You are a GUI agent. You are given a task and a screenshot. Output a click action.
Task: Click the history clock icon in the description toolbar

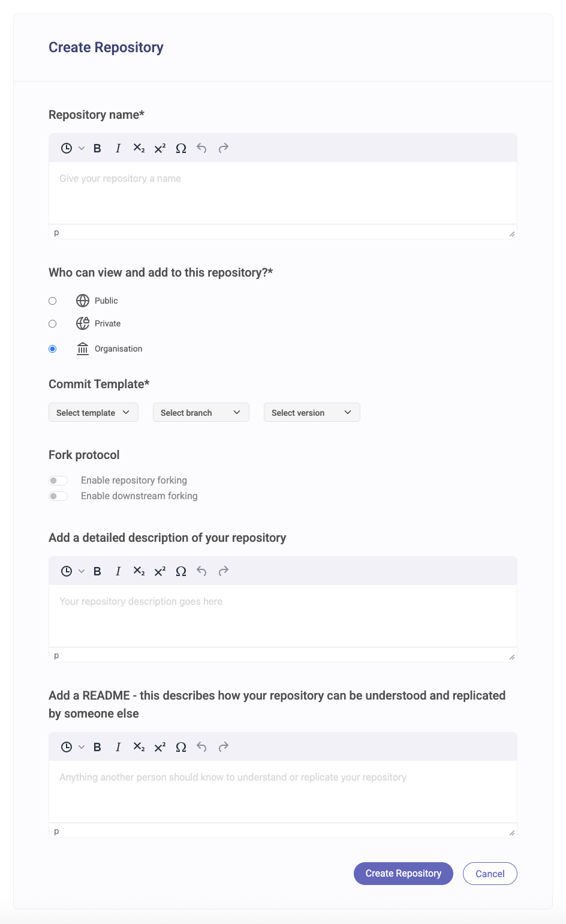(67, 571)
